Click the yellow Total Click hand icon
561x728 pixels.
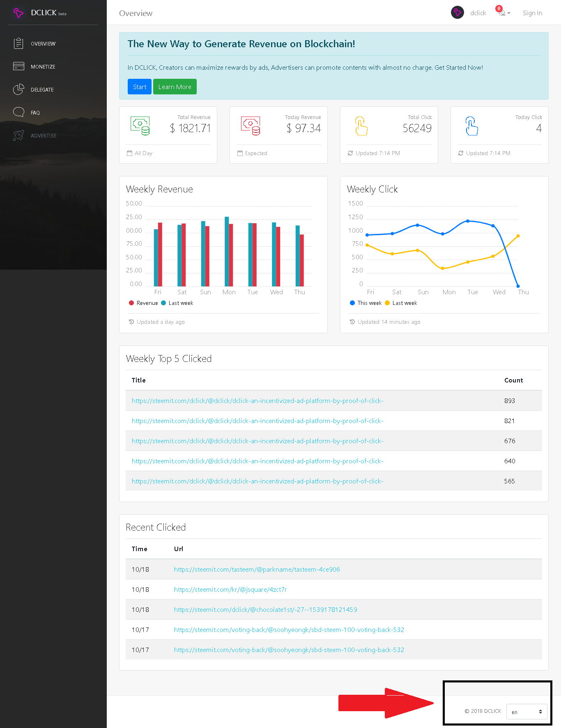click(361, 126)
